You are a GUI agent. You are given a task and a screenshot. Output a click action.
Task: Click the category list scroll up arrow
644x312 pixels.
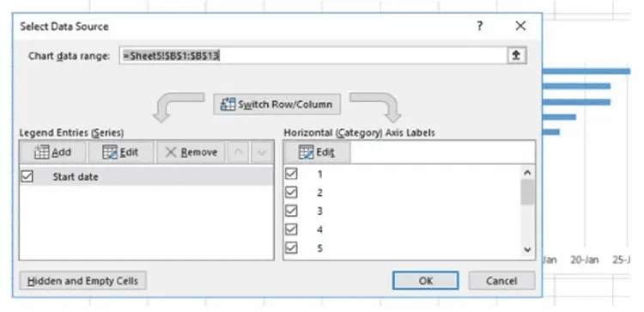point(528,173)
